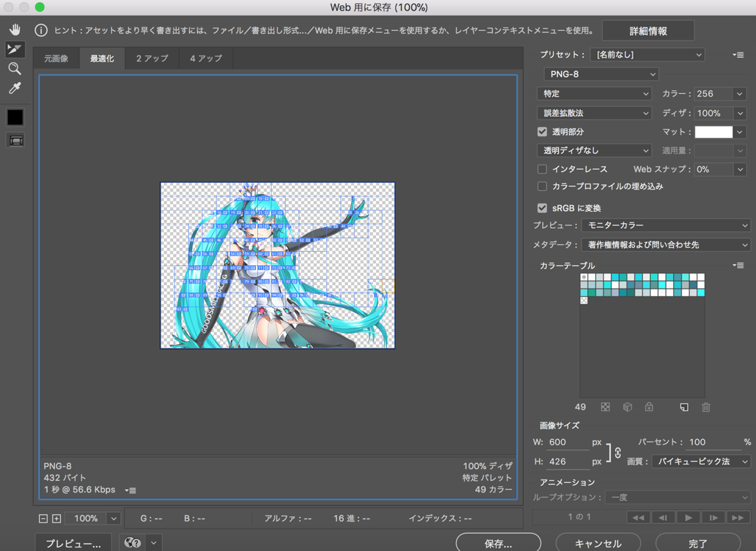Go to last animation frame
Viewport: 756px width, 551px height.
coord(738,518)
